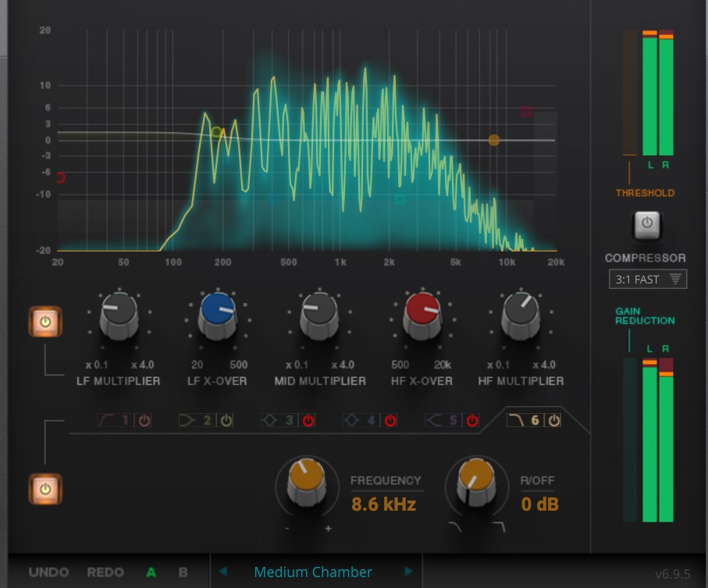The height and width of the screenshot is (588, 708).
Task: Click the orange band 6 node on graph
Action: coord(493,141)
